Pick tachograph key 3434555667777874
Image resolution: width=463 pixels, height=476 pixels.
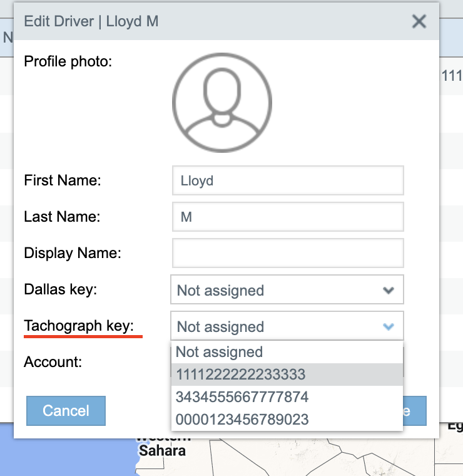click(242, 397)
